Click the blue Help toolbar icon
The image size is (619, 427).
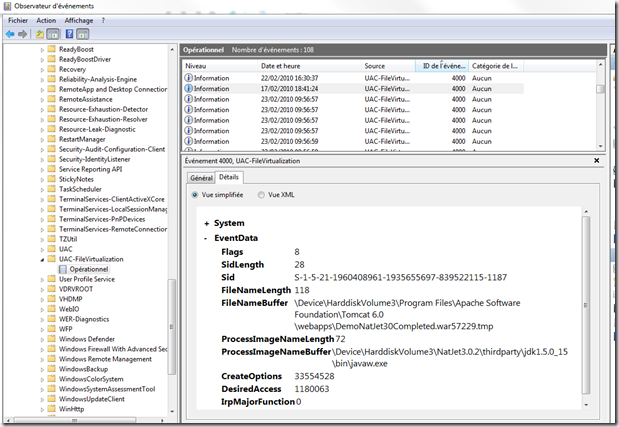[x=69, y=34]
